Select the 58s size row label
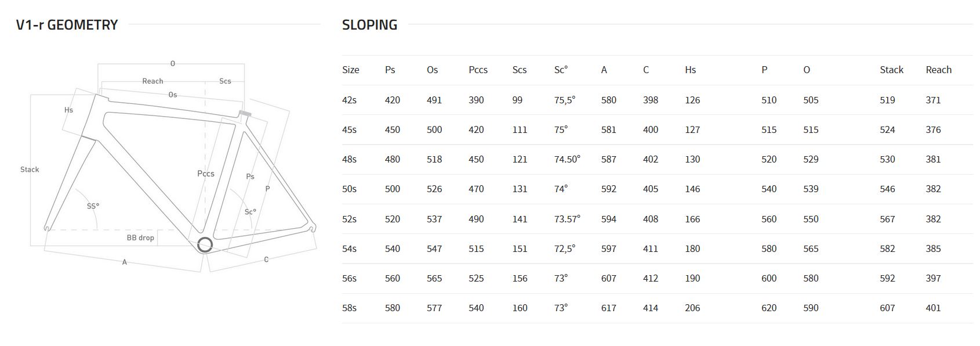This screenshot has height=346, width=980. pyautogui.click(x=349, y=308)
